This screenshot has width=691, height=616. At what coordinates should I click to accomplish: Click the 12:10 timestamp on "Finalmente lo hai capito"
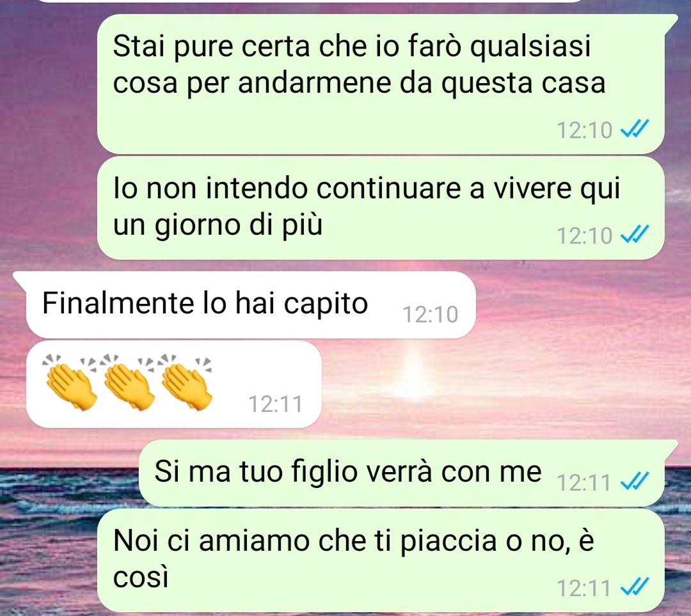431,314
